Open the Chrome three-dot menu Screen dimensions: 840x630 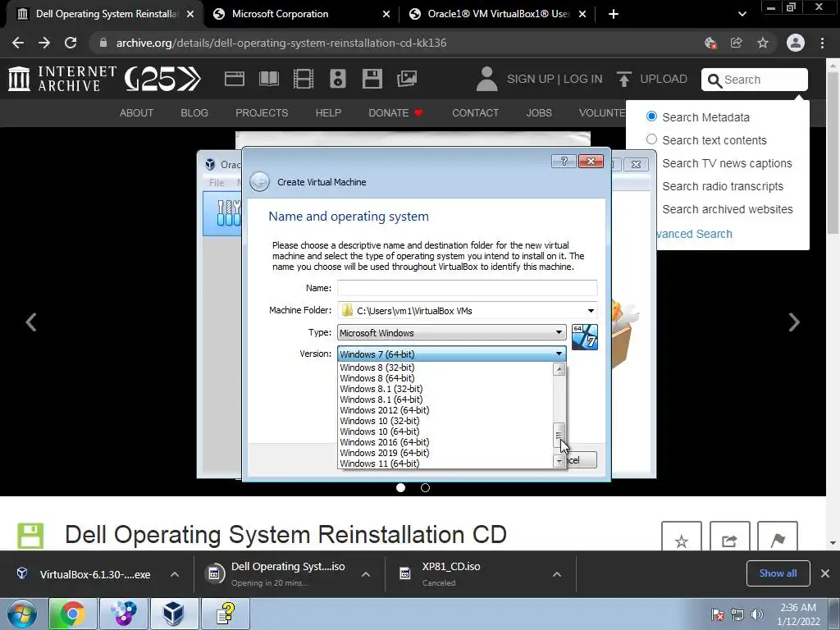point(822,43)
